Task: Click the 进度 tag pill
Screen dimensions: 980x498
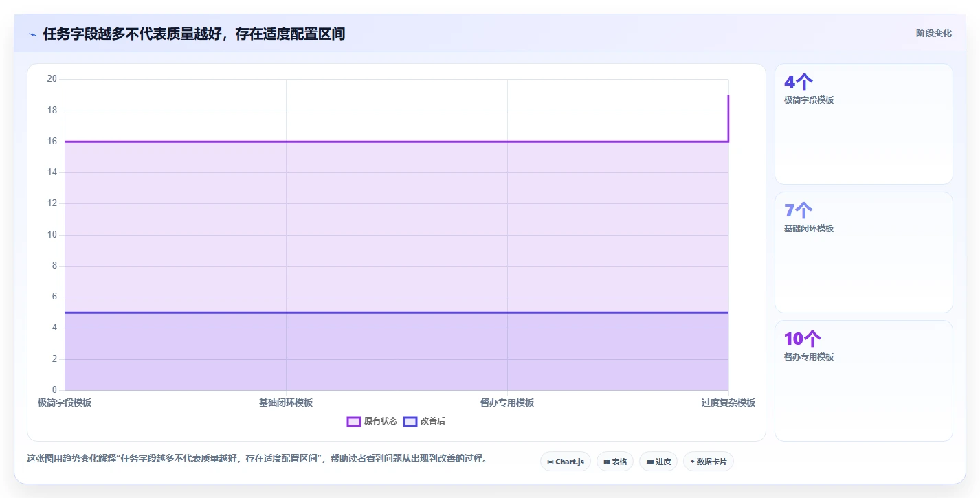Action: (x=658, y=462)
